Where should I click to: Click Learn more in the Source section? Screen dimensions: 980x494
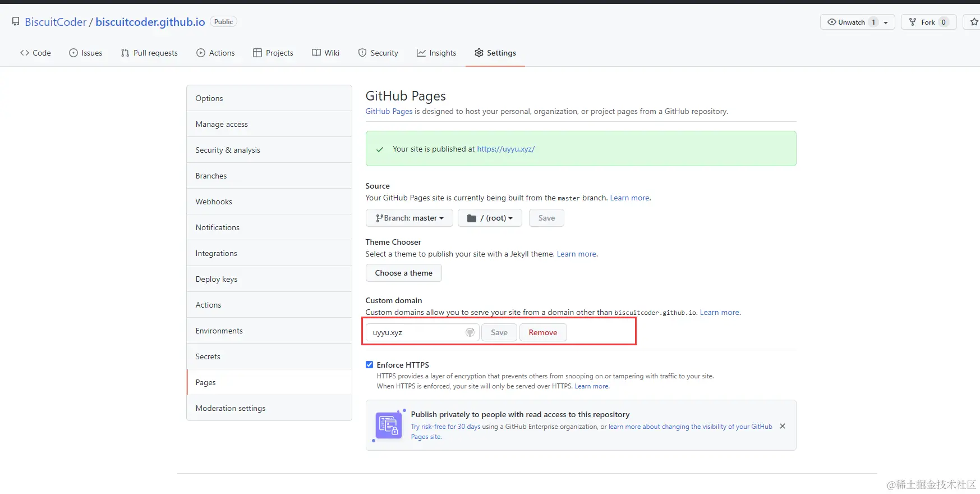point(629,198)
